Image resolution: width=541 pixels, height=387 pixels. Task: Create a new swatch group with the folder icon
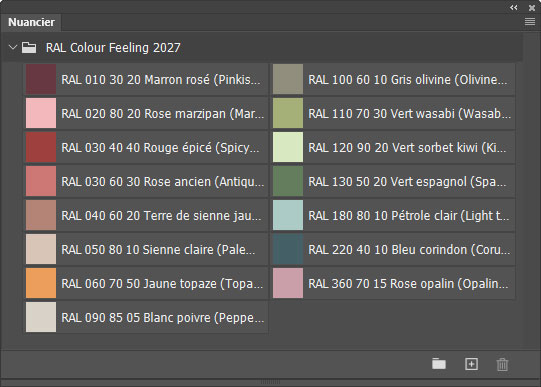(x=439, y=364)
